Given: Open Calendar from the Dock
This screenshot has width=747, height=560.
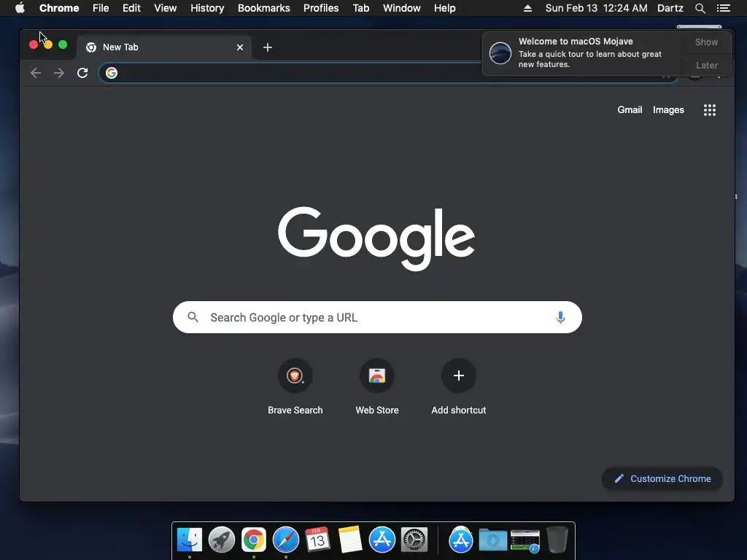Looking at the screenshot, I should pos(318,540).
